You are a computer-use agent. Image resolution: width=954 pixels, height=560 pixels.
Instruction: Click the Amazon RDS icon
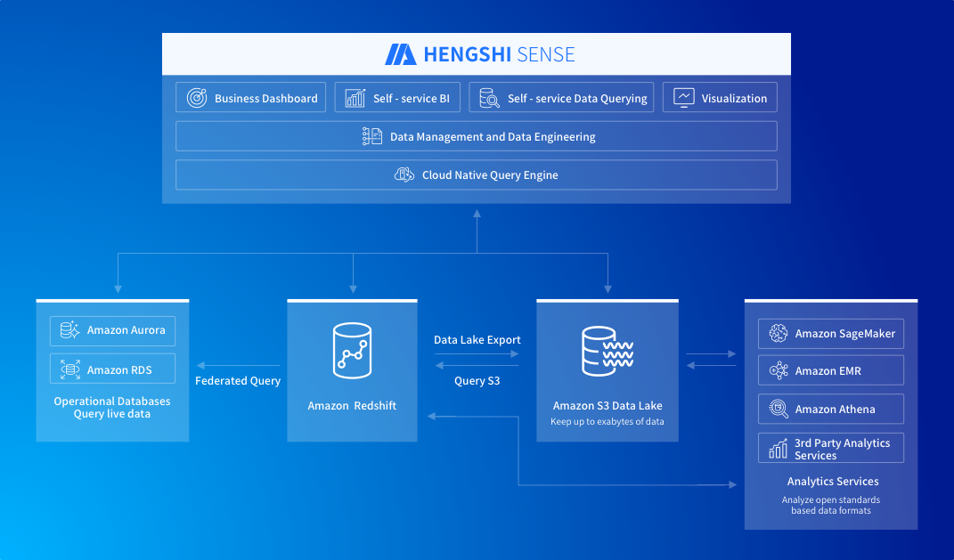pos(70,369)
